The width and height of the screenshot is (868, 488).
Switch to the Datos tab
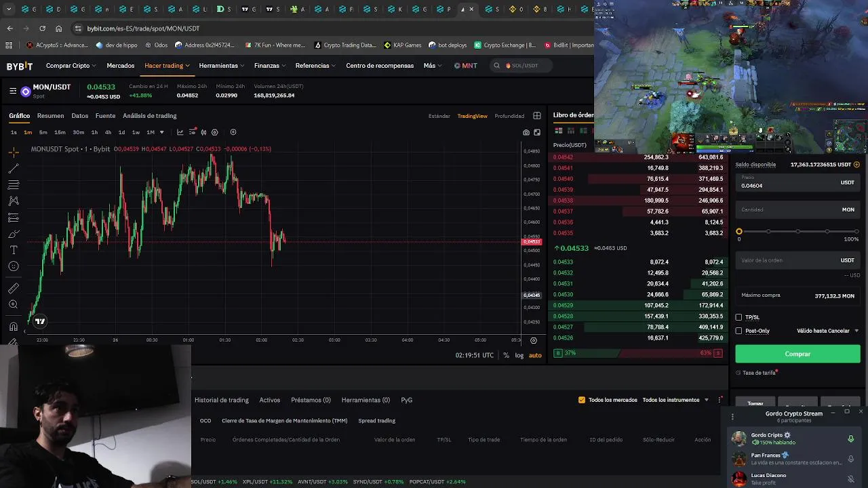coord(79,116)
